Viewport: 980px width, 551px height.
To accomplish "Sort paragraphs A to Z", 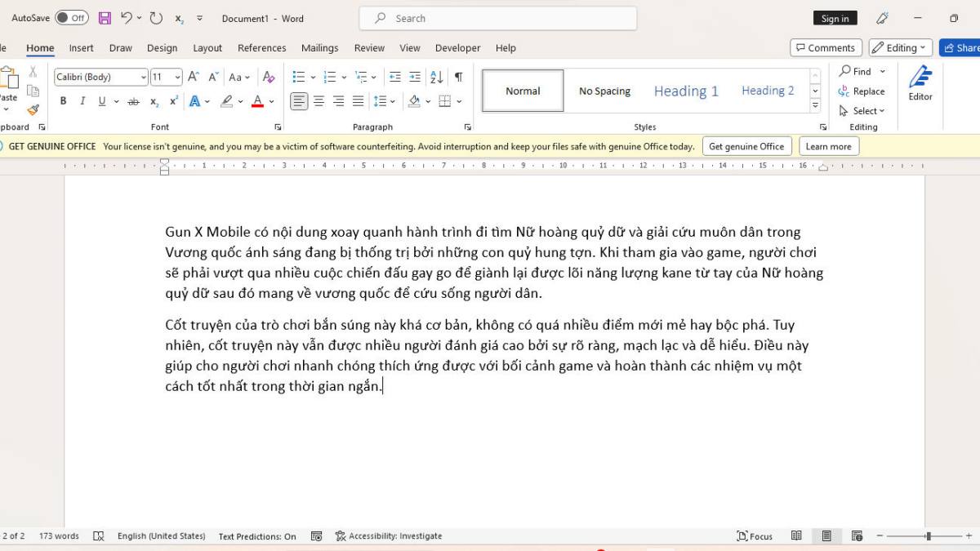I will click(x=436, y=77).
